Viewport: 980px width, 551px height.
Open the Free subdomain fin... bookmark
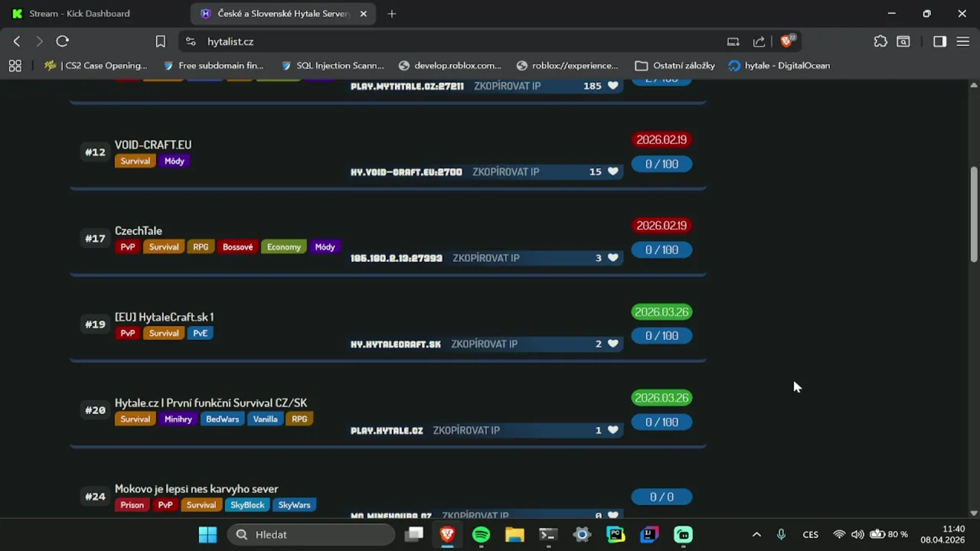pos(214,66)
